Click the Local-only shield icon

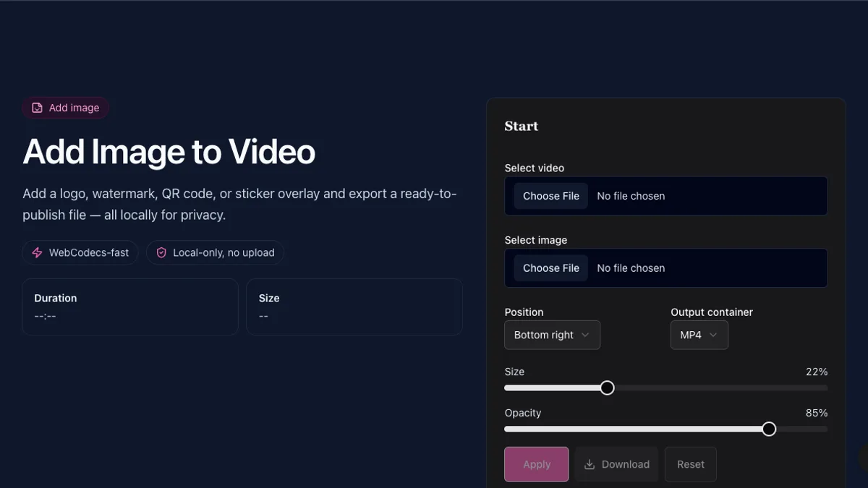click(161, 253)
